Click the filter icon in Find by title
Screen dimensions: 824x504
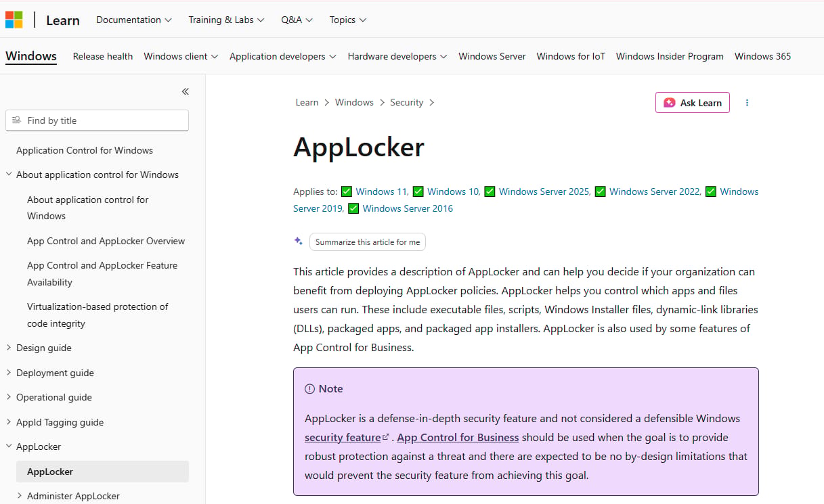click(17, 120)
